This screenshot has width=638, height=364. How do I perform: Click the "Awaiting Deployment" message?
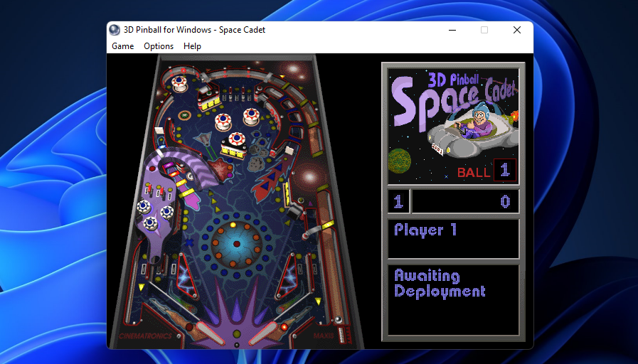coord(440,284)
